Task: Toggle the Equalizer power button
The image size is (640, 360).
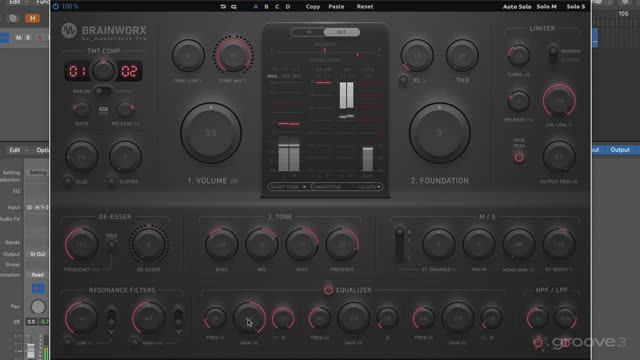Action: tap(328, 290)
